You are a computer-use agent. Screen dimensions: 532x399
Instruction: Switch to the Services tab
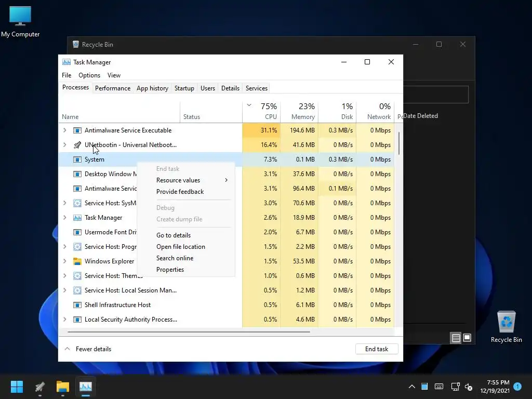[x=257, y=88]
